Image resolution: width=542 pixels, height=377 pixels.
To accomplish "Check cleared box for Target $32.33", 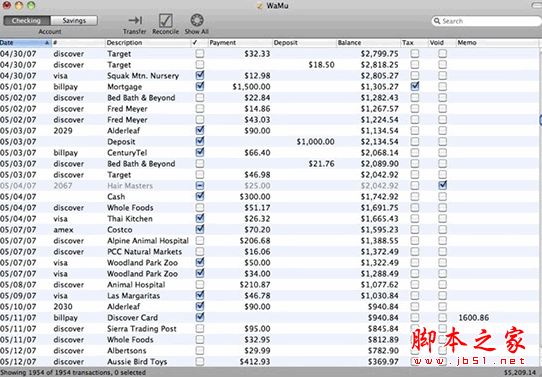I will 199,54.
